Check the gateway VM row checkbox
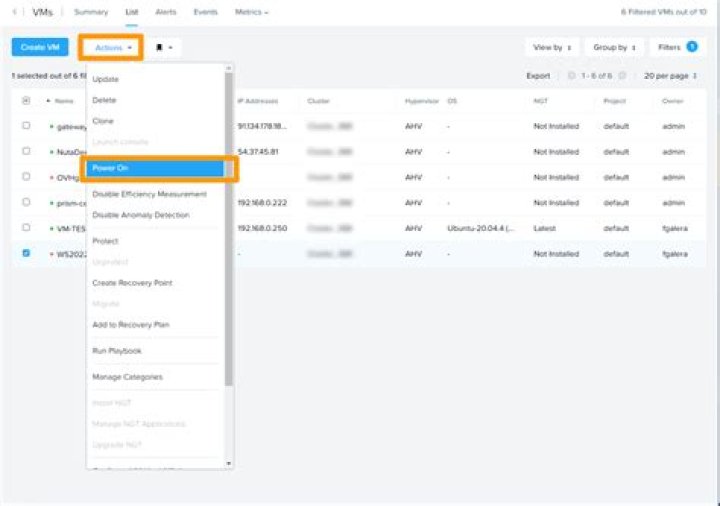 point(26,126)
